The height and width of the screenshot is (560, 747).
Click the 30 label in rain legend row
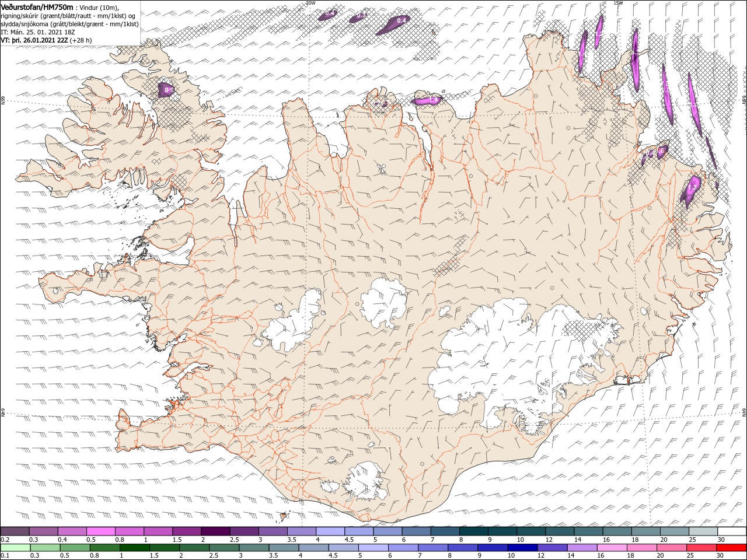721,555
